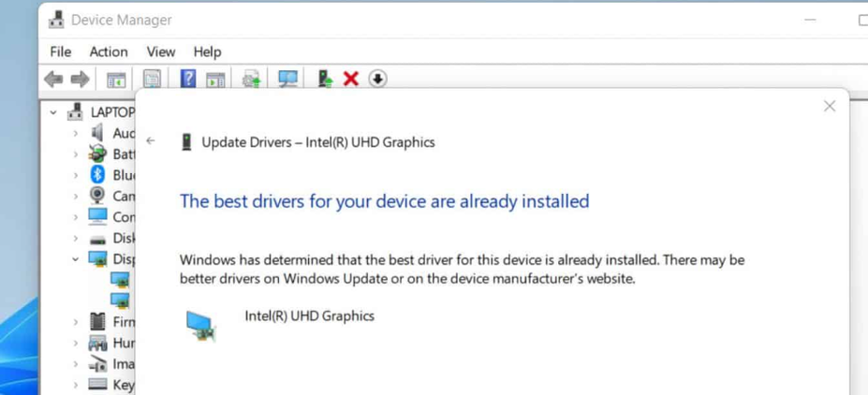Click the Update device driver green arrow icon

click(324, 80)
